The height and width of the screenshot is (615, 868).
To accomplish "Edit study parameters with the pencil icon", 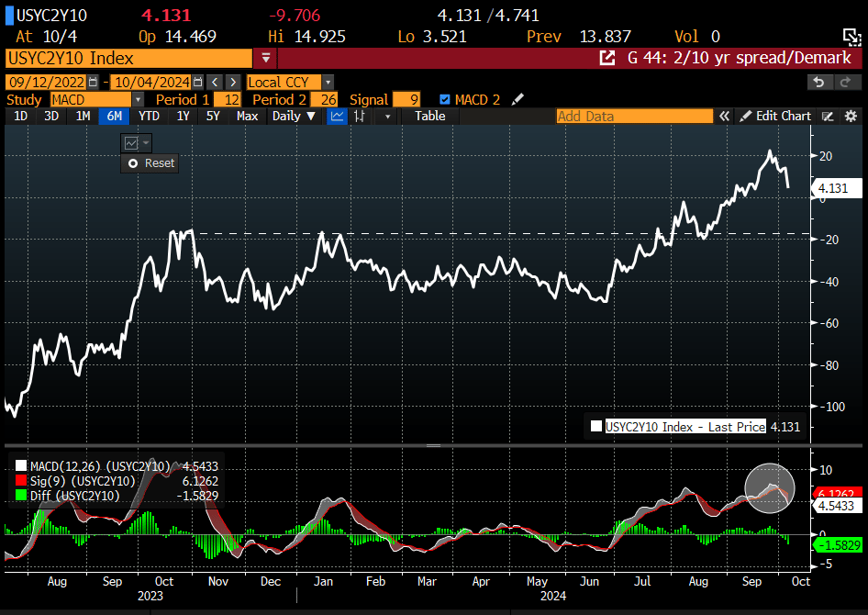I will tap(517, 100).
